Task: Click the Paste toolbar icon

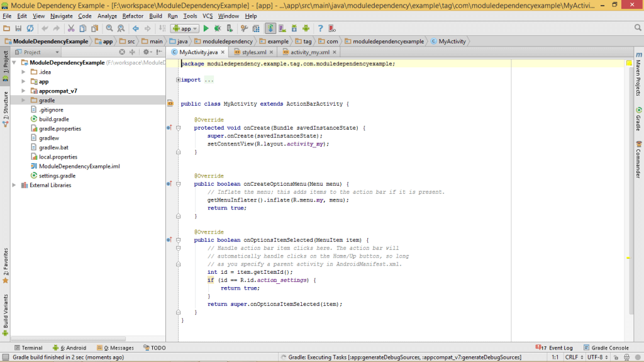Action: pyautogui.click(x=94, y=28)
